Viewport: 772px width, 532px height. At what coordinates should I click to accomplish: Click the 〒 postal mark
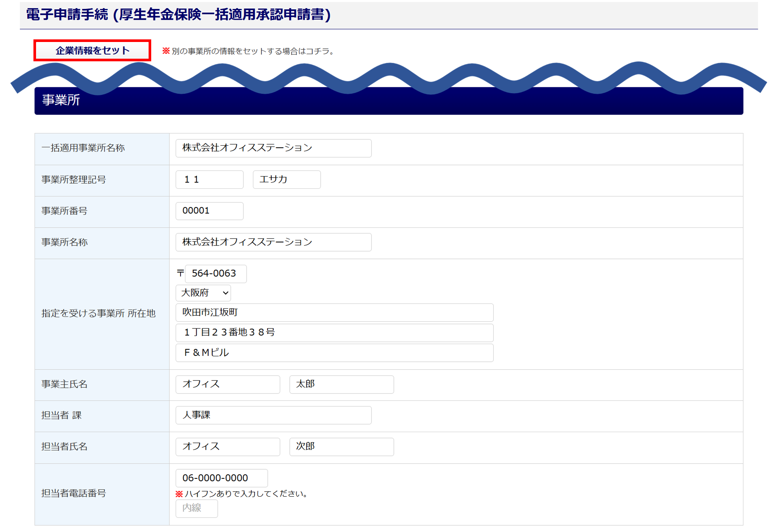point(180,273)
